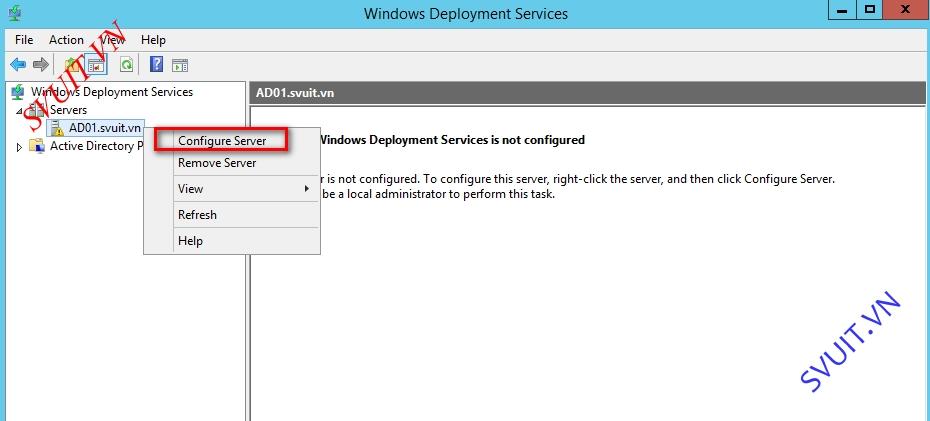Open the Help menu in the menu bar

pos(153,40)
